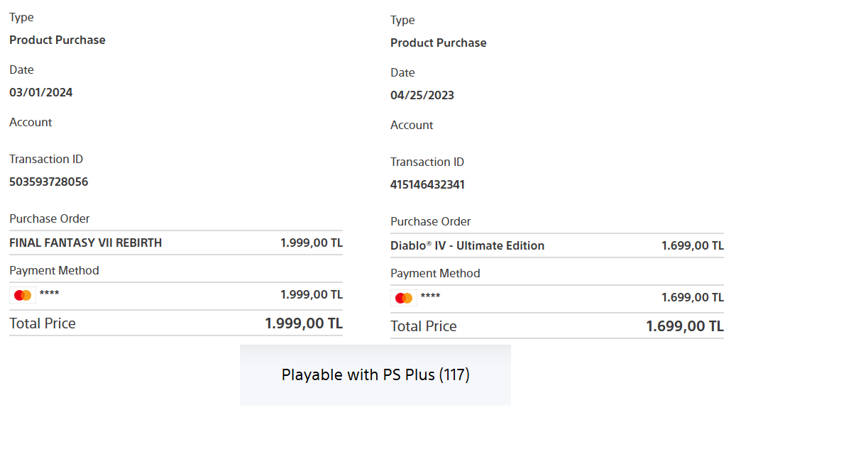Image resolution: width=868 pixels, height=461 pixels.
Task: Click the Payment Method label in the Final Fantasy receipt
Action: pos(54,270)
